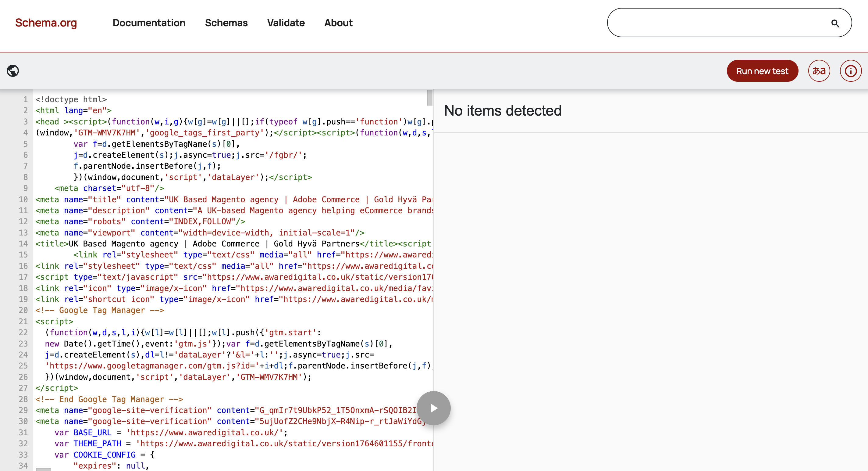Screen dimensions: 868x471
Task: Click the 'No items detected' heading
Action: tap(503, 111)
